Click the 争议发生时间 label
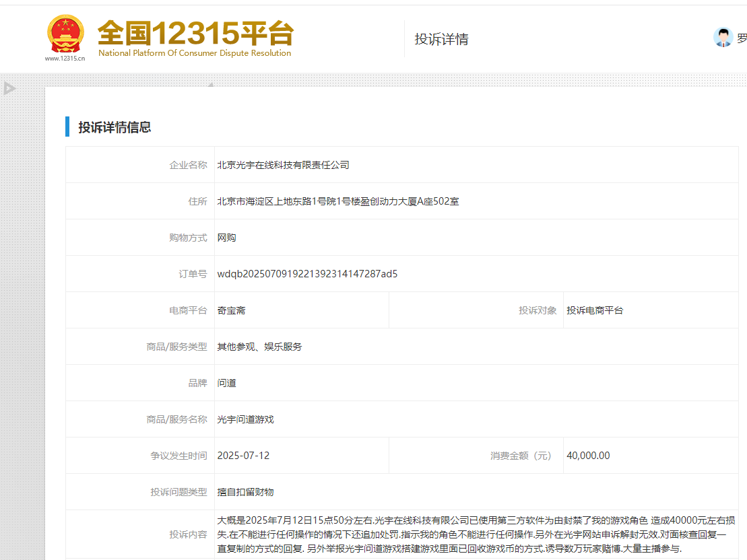This screenshot has width=747, height=560. [x=178, y=456]
